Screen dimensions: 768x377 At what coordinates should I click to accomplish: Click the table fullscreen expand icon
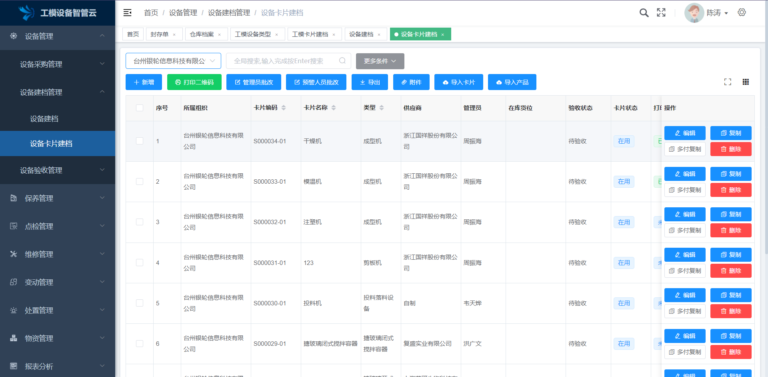tap(727, 82)
